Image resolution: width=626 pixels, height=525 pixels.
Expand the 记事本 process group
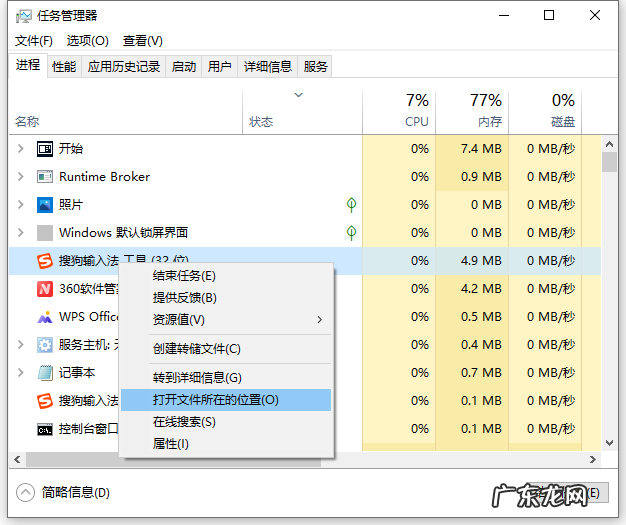click(20, 373)
